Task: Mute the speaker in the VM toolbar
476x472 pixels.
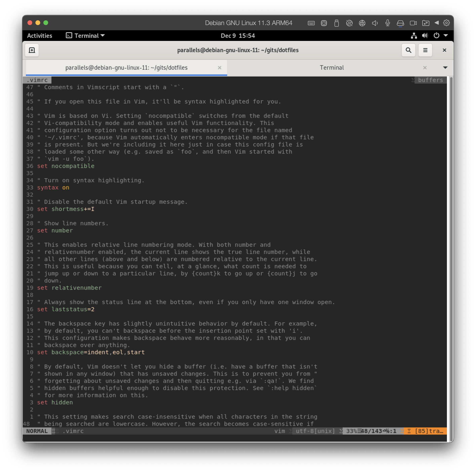Action: click(x=375, y=23)
